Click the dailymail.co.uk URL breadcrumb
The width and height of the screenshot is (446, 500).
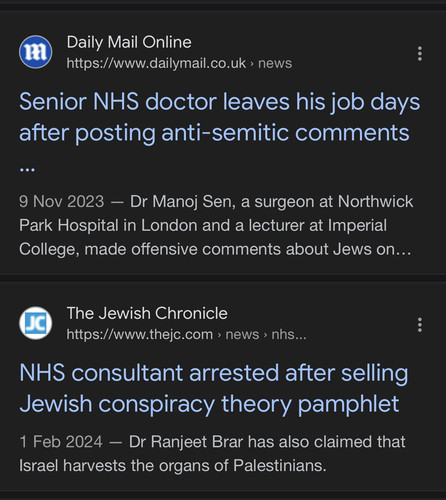pyautogui.click(x=156, y=63)
